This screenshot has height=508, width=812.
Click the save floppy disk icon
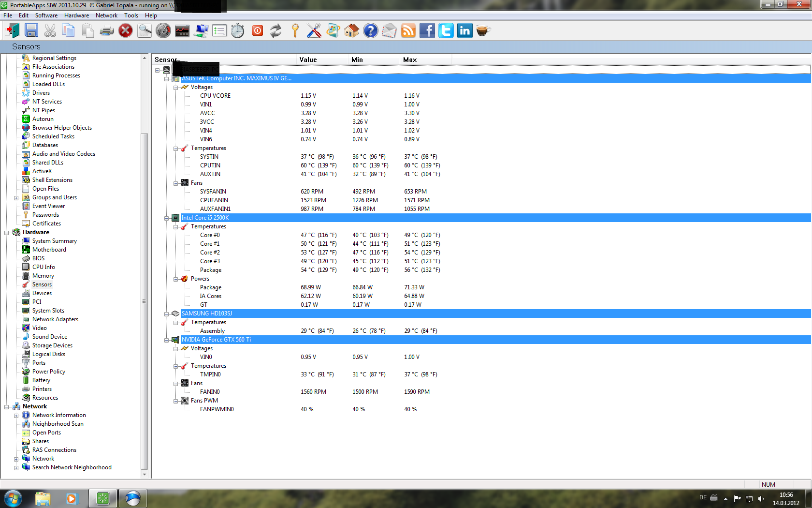coord(31,31)
